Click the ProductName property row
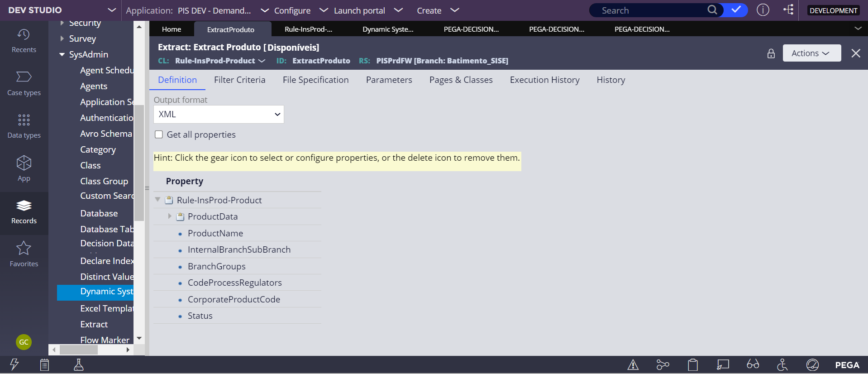This screenshot has width=868, height=374. (x=237, y=233)
